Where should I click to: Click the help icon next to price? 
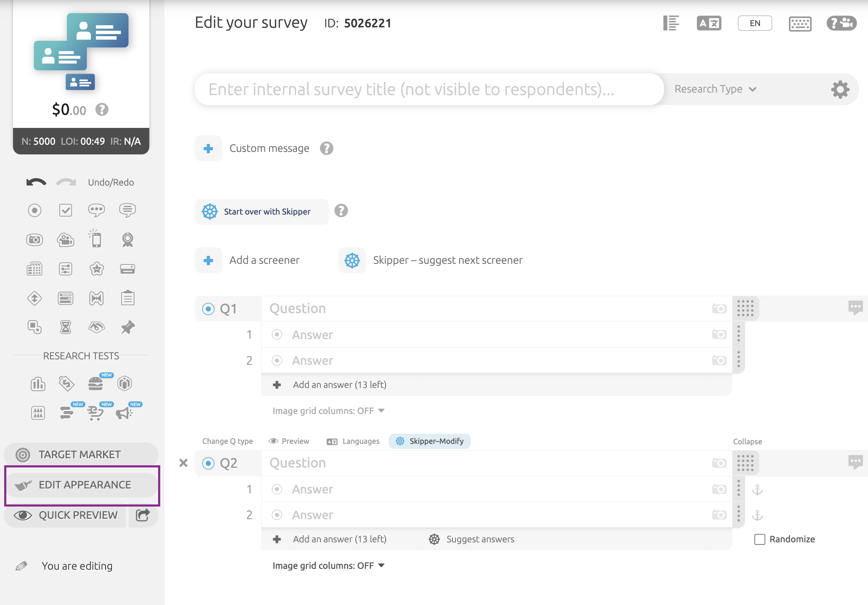click(102, 109)
